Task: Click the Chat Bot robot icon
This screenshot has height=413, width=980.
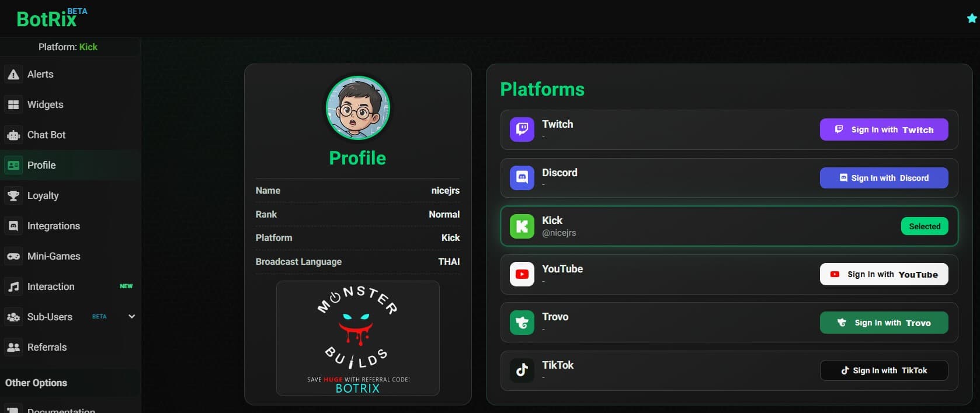Action: [13, 135]
